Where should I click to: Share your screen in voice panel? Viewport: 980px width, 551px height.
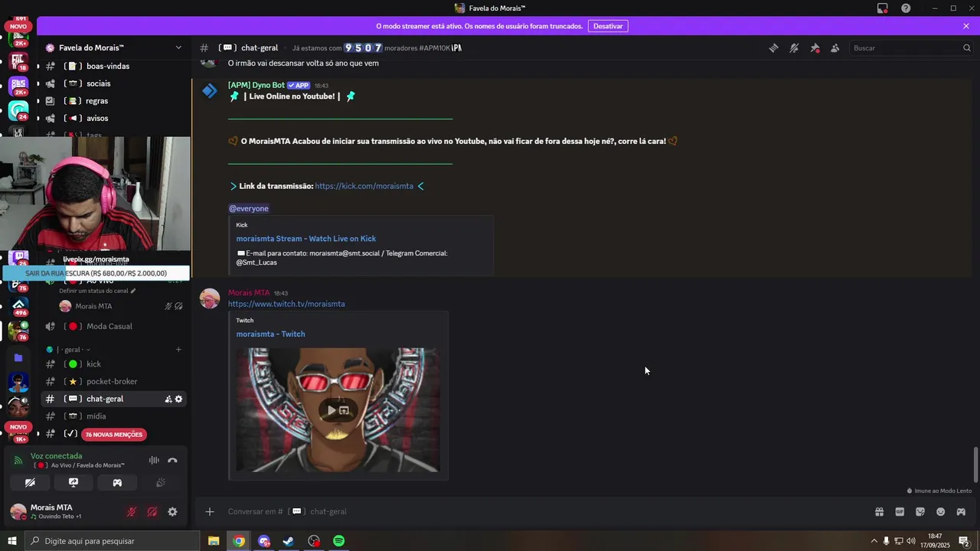(x=73, y=483)
